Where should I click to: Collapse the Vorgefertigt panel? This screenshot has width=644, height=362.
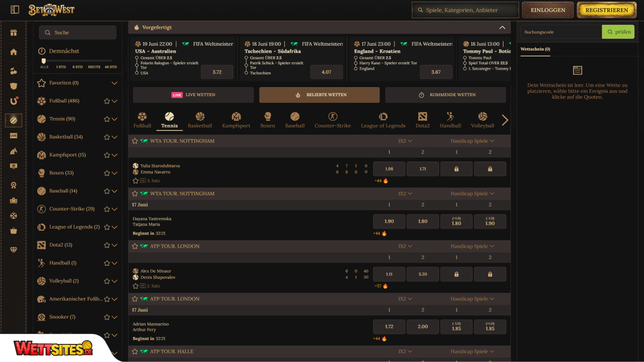502,27
